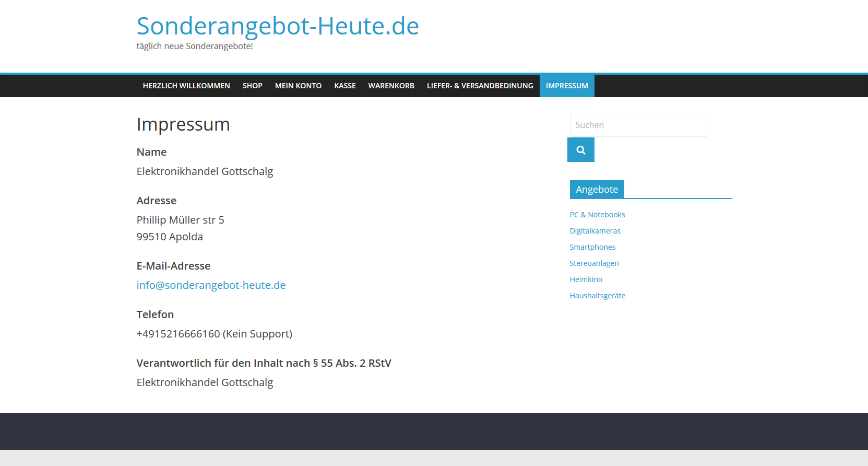The width and height of the screenshot is (868, 466).
Task: Open the Warenkorb page
Action: tap(391, 86)
